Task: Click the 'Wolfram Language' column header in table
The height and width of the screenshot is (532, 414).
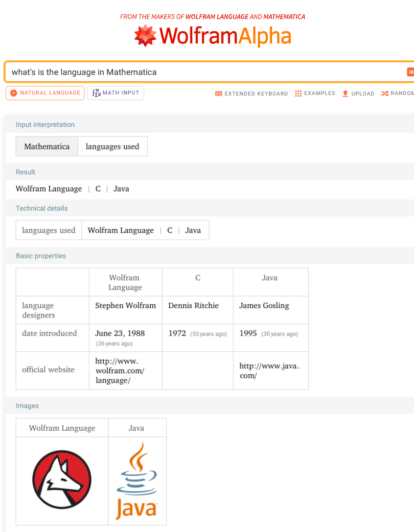Action: pyautogui.click(x=125, y=282)
